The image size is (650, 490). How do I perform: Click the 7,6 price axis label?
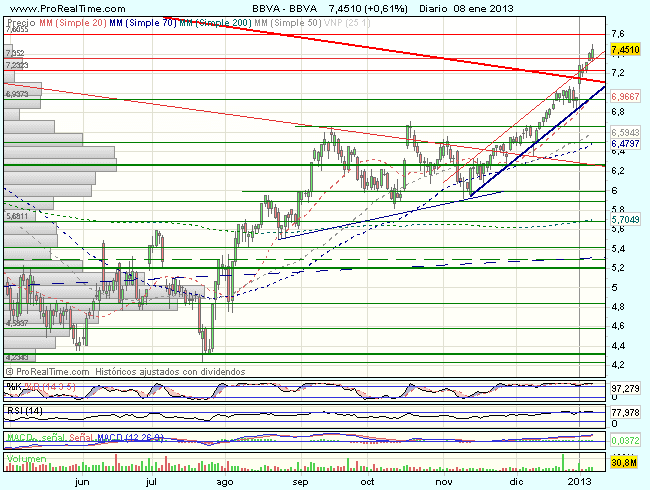click(618, 34)
